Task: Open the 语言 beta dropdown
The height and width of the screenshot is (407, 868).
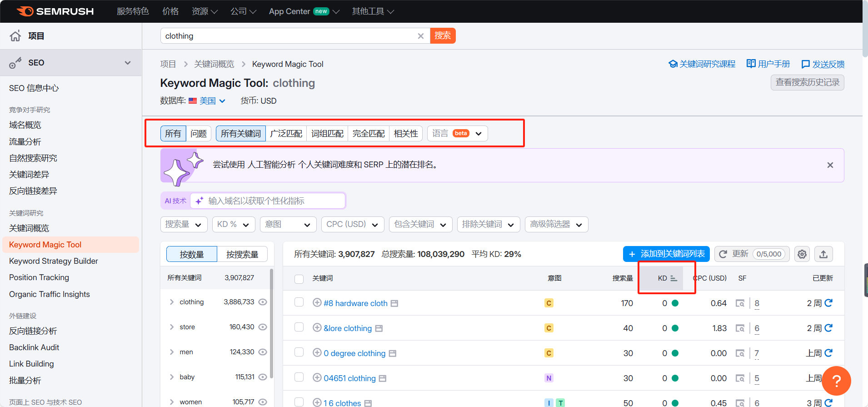Action: 458,133
